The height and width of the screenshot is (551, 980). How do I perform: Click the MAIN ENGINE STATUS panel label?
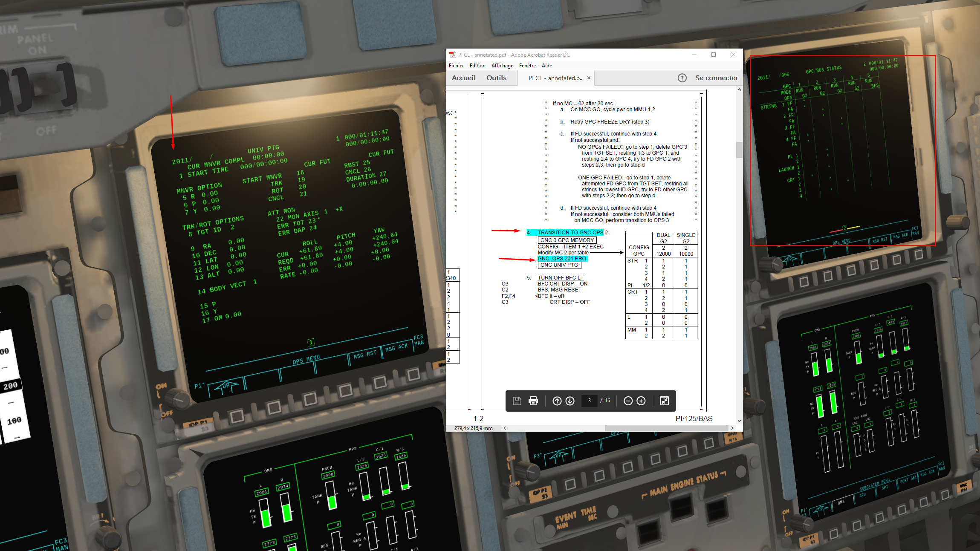pos(683,484)
